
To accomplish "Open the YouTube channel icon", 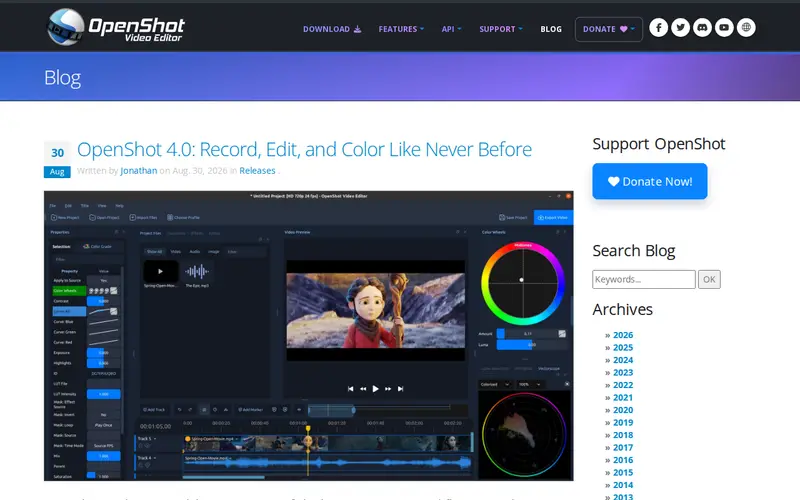I will [724, 28].
